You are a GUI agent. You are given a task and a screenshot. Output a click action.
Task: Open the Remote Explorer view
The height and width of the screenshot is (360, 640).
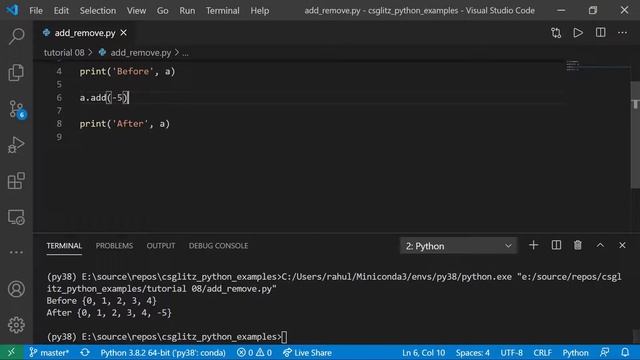[16, 217]
